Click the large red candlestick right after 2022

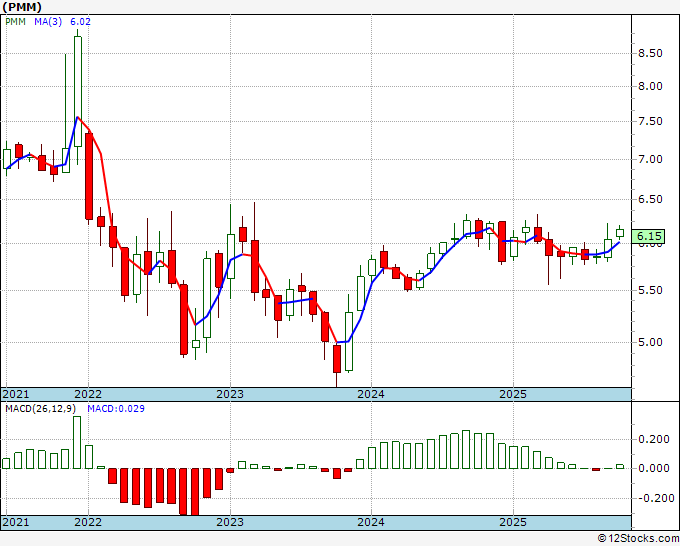click(89, 177)
